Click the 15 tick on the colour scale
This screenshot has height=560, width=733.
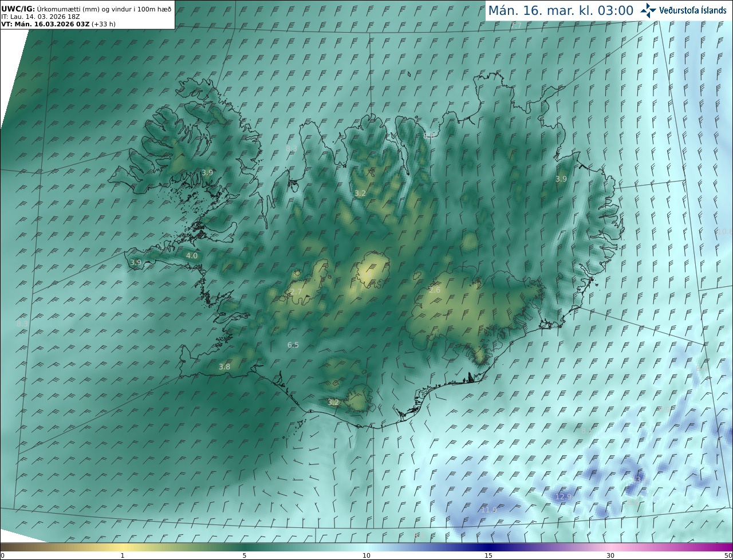488,555
